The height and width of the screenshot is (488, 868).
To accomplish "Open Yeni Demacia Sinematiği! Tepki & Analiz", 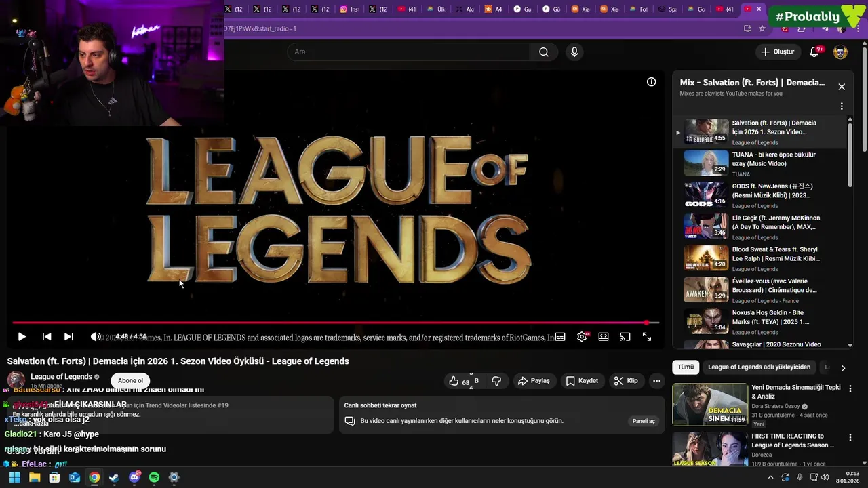I will (x=795, y=392).
